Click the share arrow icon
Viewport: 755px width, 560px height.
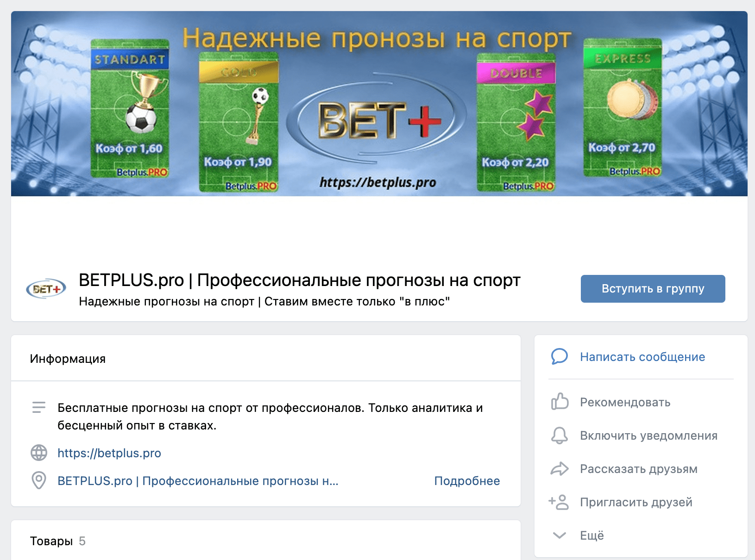pyautogui.click(x=560, y=469)
